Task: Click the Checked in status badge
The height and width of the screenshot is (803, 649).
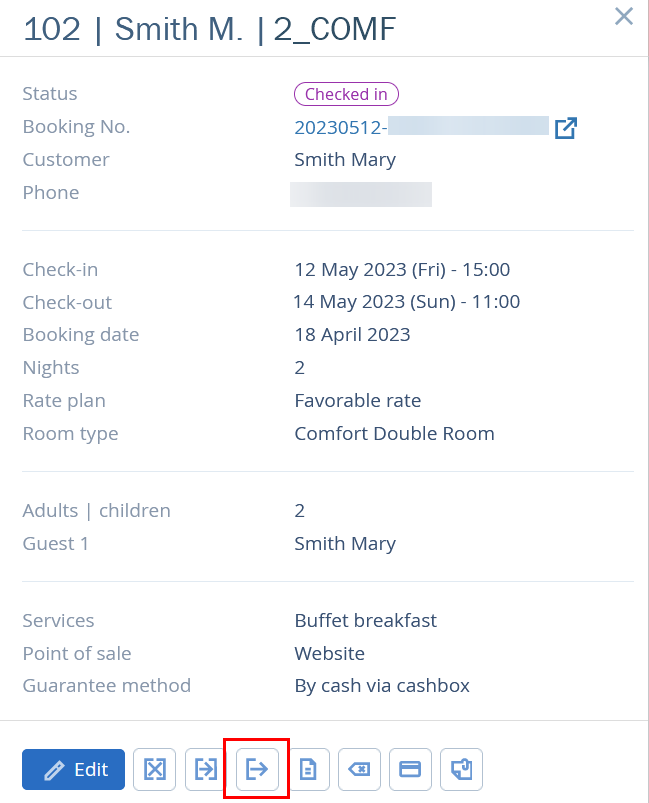Action: coord(346,94)
